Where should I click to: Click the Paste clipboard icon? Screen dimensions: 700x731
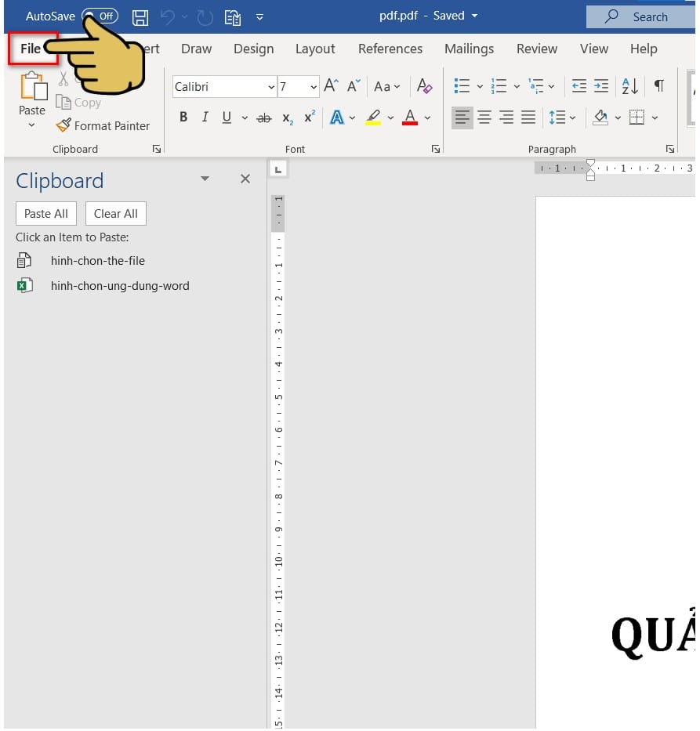(33, 86)
